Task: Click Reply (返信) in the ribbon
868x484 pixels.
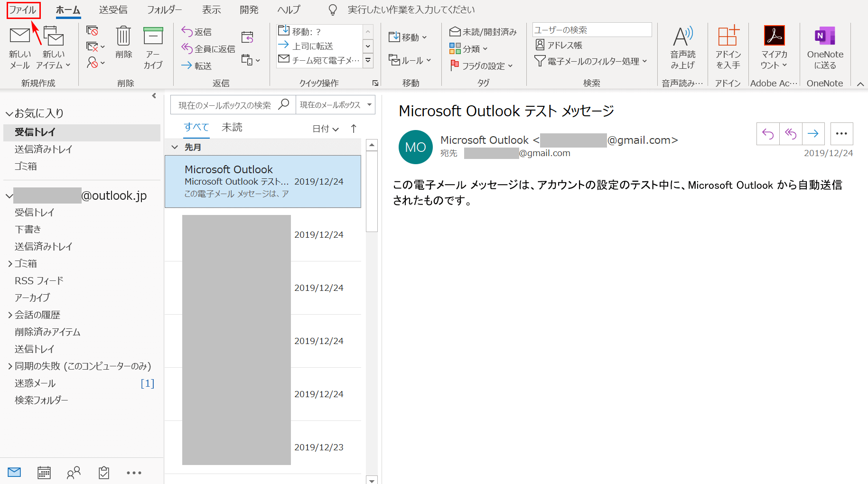Action: (x=196, y=31)
